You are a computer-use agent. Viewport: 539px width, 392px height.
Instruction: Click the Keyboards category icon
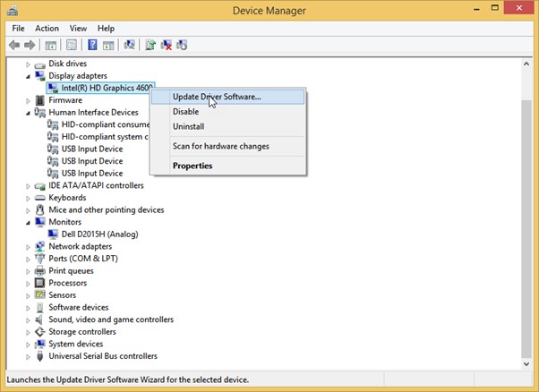pyautogui.click(x=40, y=198)
